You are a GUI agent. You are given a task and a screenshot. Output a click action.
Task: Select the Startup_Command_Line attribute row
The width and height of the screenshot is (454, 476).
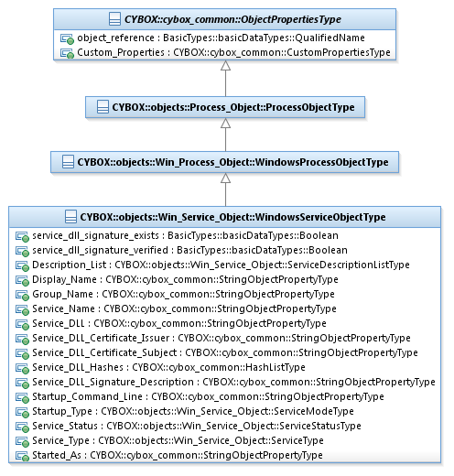200,396
